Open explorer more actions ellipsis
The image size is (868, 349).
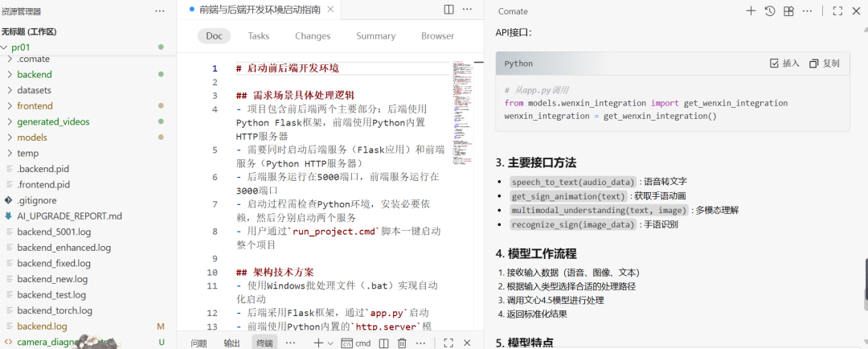(160, 11)
